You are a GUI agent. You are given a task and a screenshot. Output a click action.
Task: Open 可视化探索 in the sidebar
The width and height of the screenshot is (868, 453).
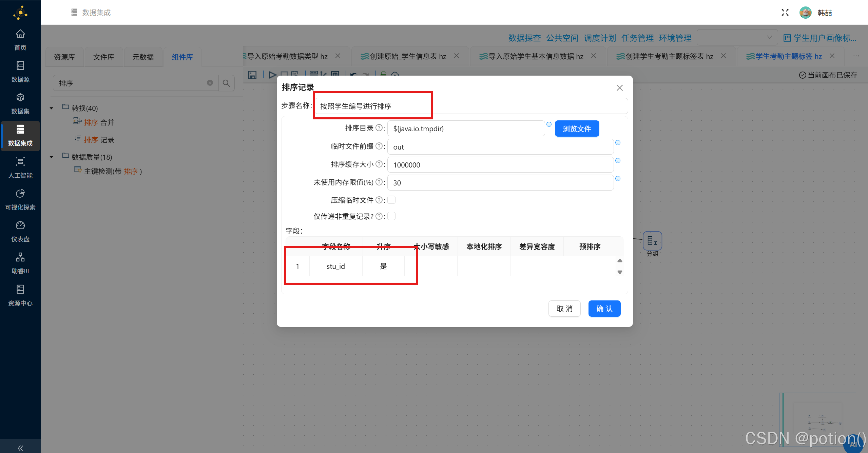(20, 200)
